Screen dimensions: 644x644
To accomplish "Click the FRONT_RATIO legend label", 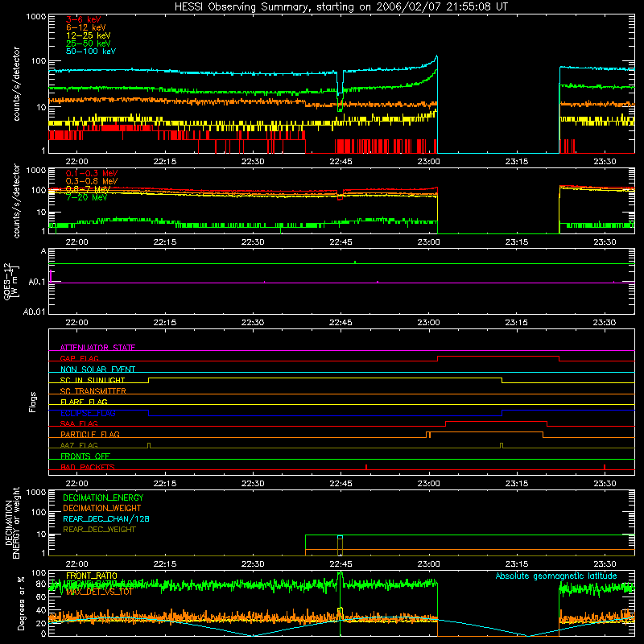I will click(92, 576).
